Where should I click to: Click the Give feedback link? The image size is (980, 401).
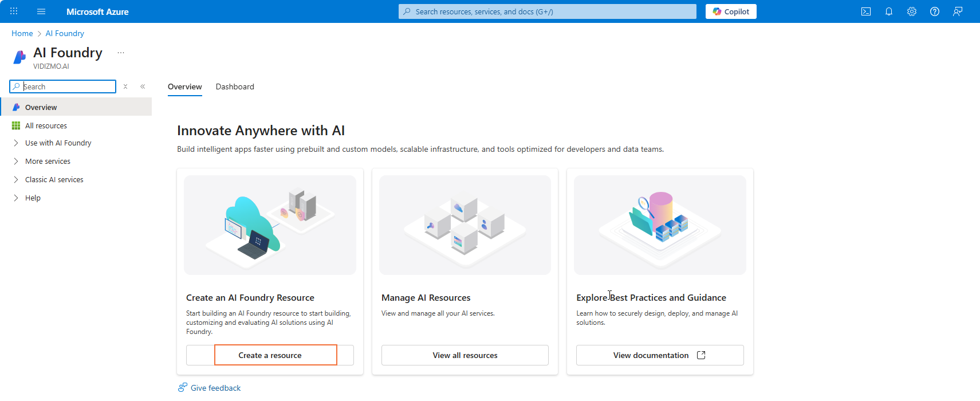tap(215, 388)
